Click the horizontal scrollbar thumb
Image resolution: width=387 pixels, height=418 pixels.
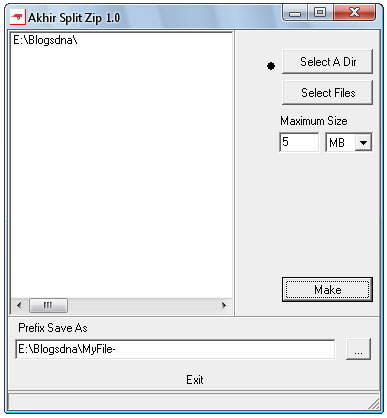point(48,305)
